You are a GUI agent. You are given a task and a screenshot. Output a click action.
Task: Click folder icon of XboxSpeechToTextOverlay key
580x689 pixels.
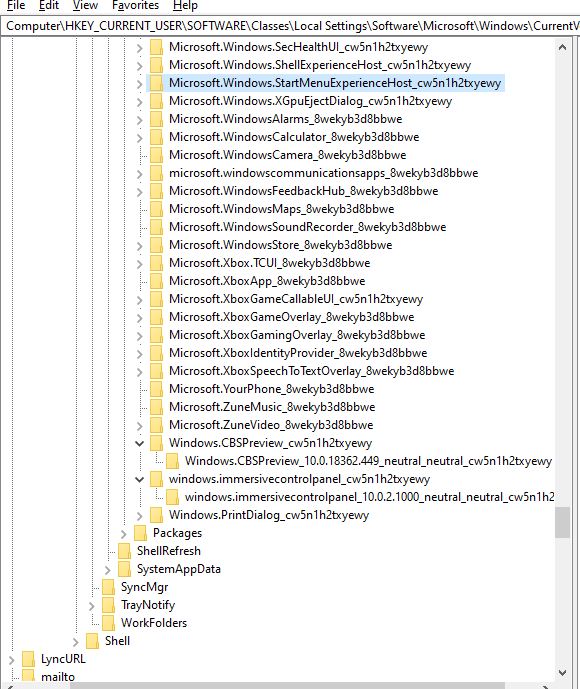point(156,371)
